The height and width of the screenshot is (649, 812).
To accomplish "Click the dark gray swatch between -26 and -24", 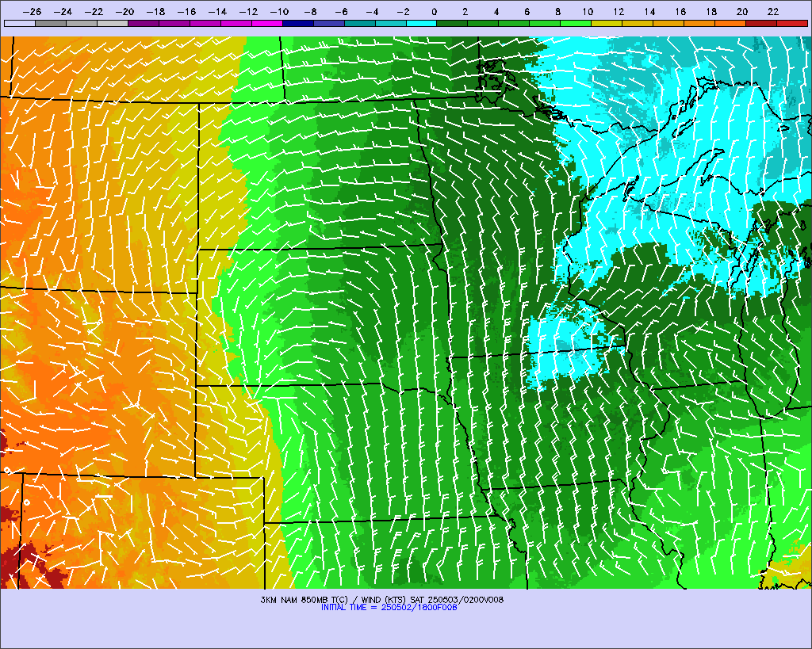I will 51,23.
